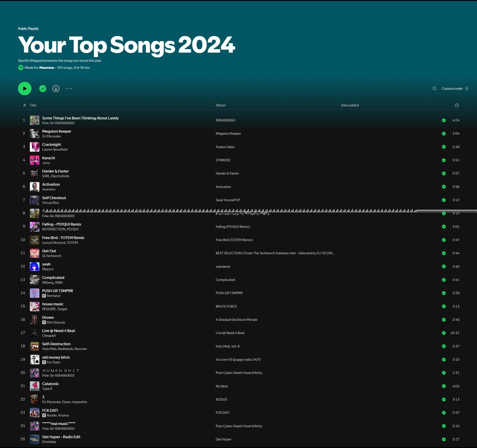Toggle saved checkmark on Megaton Keeper row
This screenshot has width=477, height=448.
(x=444, y=133)
